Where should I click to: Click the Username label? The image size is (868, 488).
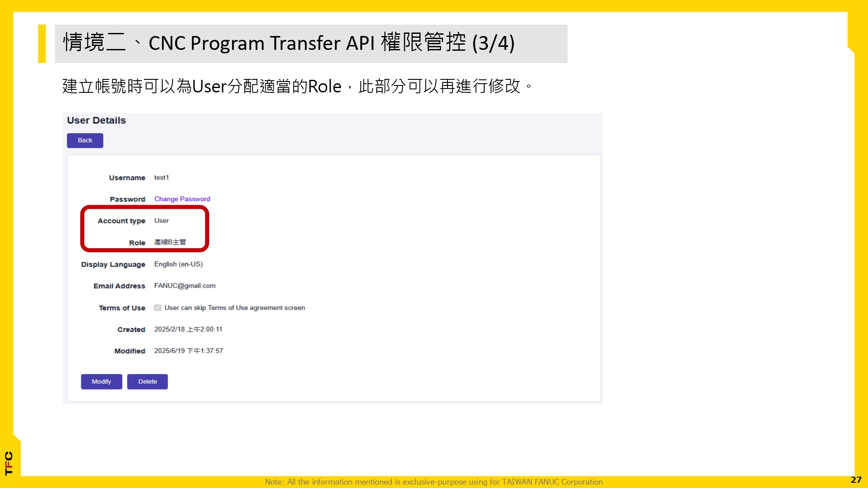(127, 177)
